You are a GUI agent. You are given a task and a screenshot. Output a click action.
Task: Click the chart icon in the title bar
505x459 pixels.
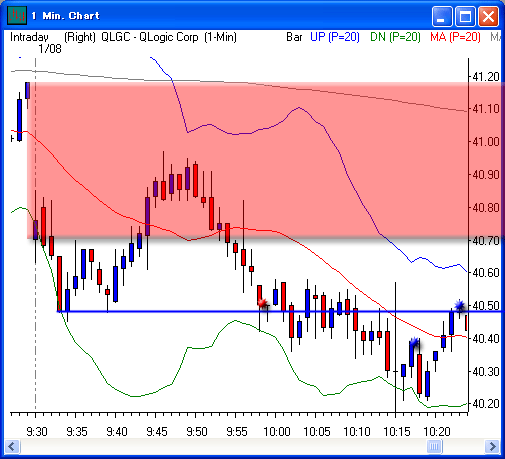click(x=17, y=16)
